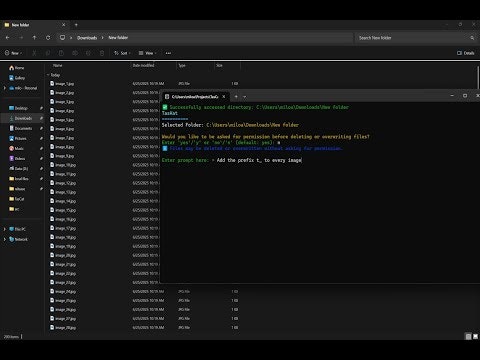Cut the selected item in Explorer toolbar
This screenshot has height=360, width=480.
34,53
